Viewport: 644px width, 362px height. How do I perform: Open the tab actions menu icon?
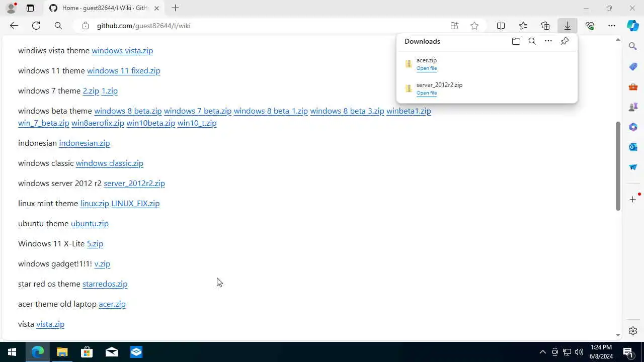[30, 8]
